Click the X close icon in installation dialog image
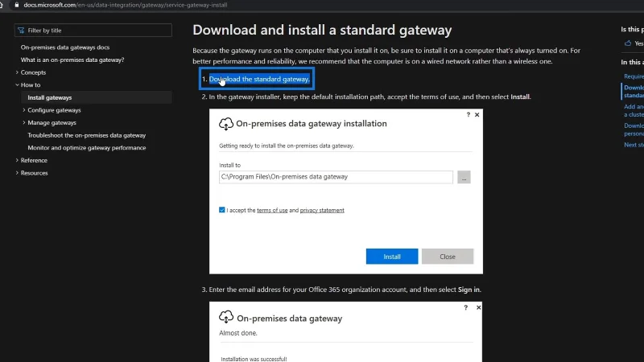 [x=477, y=114]
